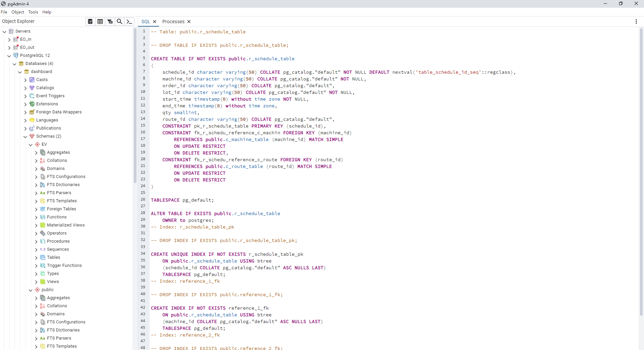Collapse the Schemas (2) node
The width and height of the screenshot is (644, 350).
tap(25, 136)
